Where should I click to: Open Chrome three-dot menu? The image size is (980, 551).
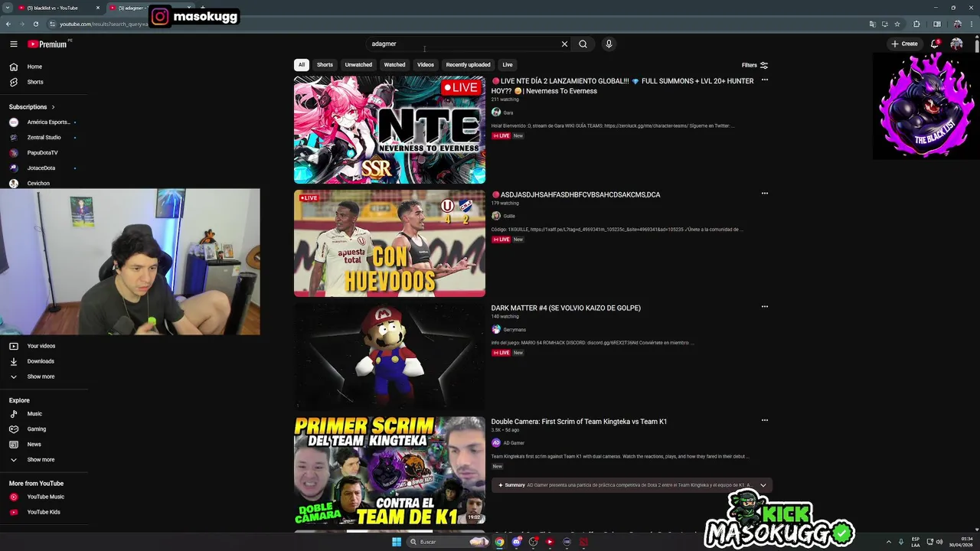[971, 24]
